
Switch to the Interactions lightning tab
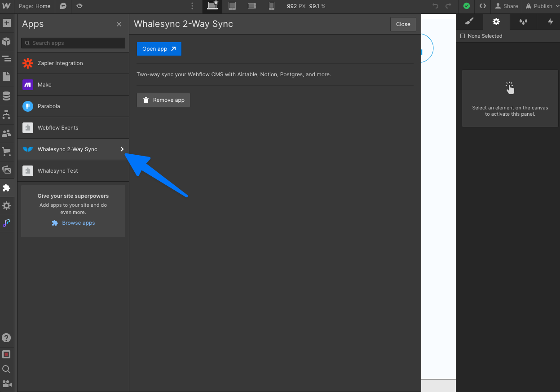[x=551, y=22]
